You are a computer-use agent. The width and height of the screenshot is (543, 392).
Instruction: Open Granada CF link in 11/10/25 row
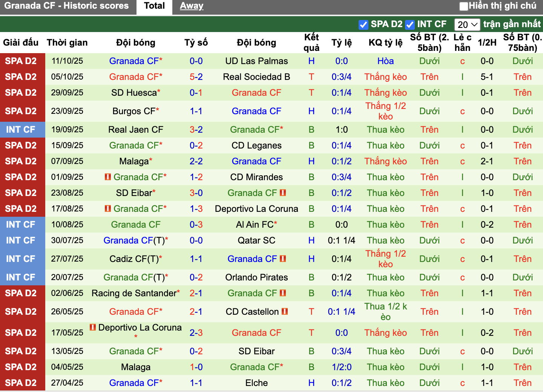[134, 61]
